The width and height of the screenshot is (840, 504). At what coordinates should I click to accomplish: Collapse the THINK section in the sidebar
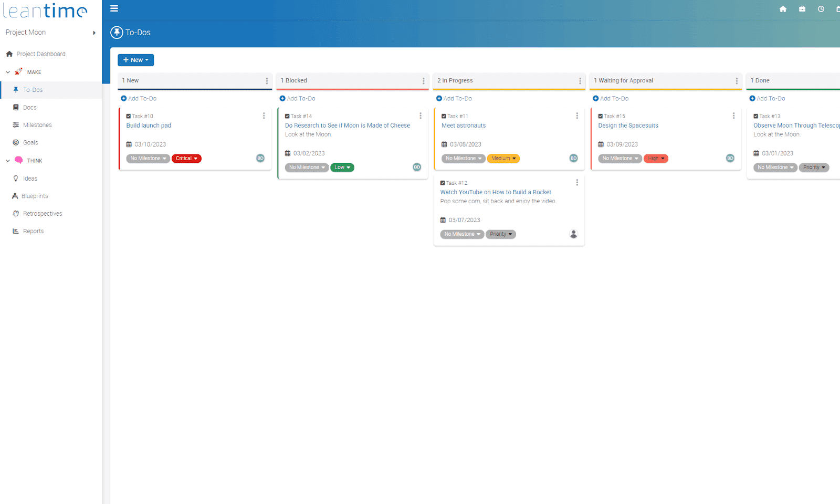tap(7, 160)
